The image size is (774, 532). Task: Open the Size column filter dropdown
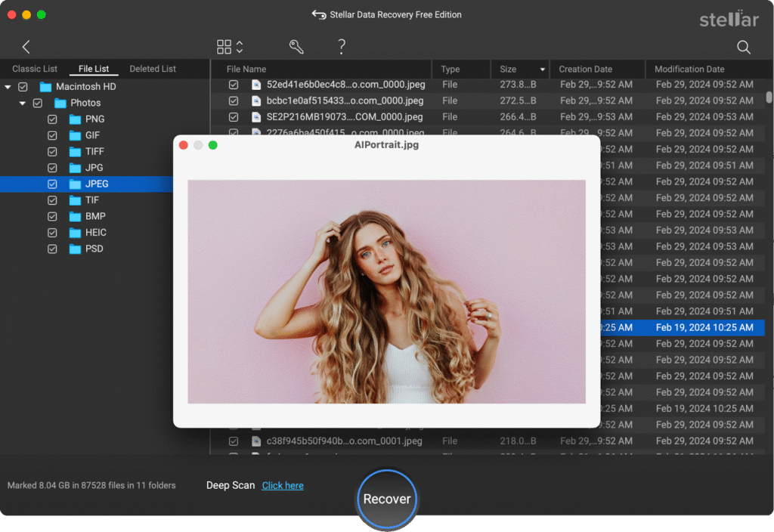click(543, 69)
